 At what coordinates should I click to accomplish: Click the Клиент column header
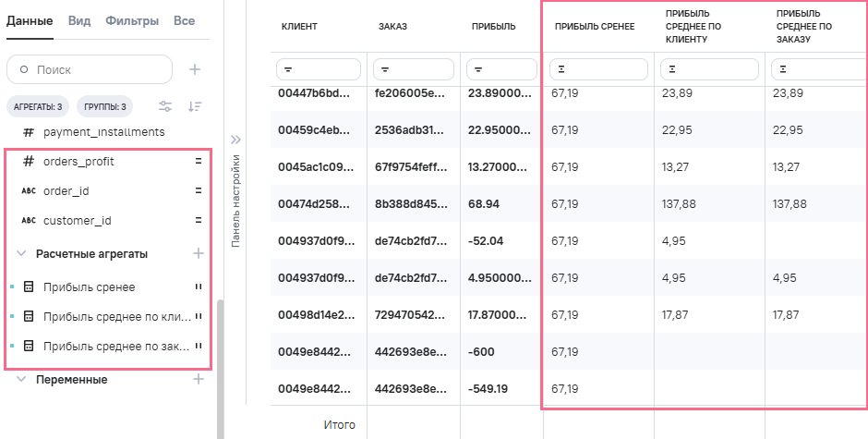tap(299, 27)
